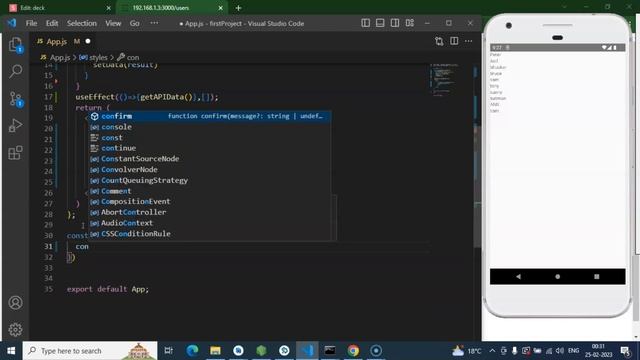Open the Extensions view
This screenshot has height=360, width=640.
point(16,153)
